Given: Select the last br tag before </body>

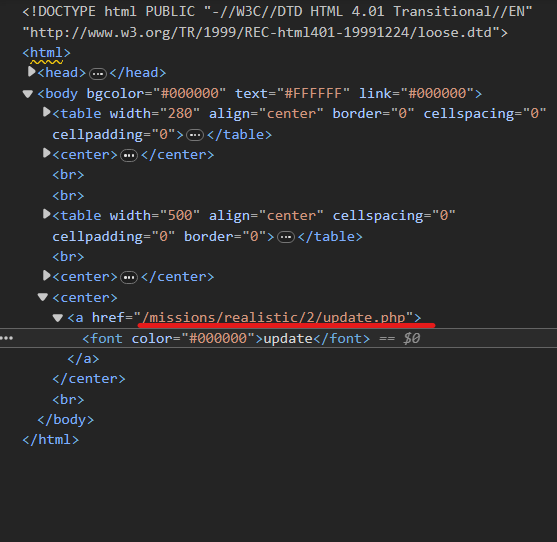Looking at the screenshot, I should pos(68,400).
